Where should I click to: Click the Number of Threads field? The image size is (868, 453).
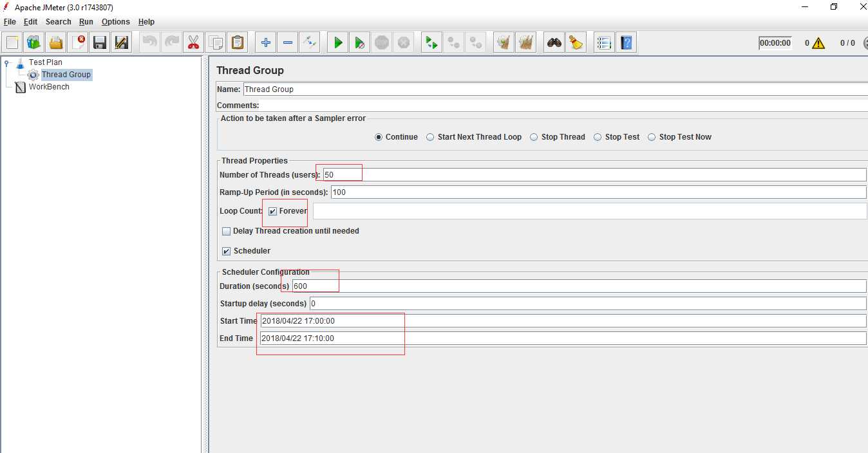pyautogui.click(x=594, y=175)
